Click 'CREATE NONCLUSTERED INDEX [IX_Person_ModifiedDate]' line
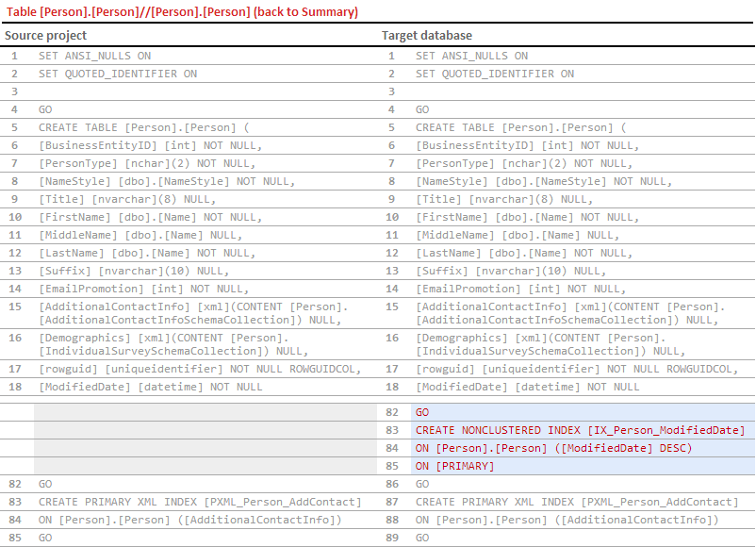Image resolution: width=756 pixels, height=547 pixels. [581, 430]
